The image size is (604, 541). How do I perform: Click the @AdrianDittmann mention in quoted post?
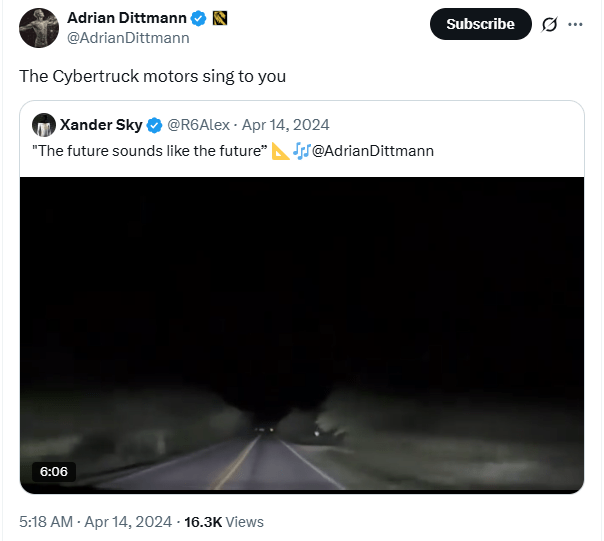point(366,151)
